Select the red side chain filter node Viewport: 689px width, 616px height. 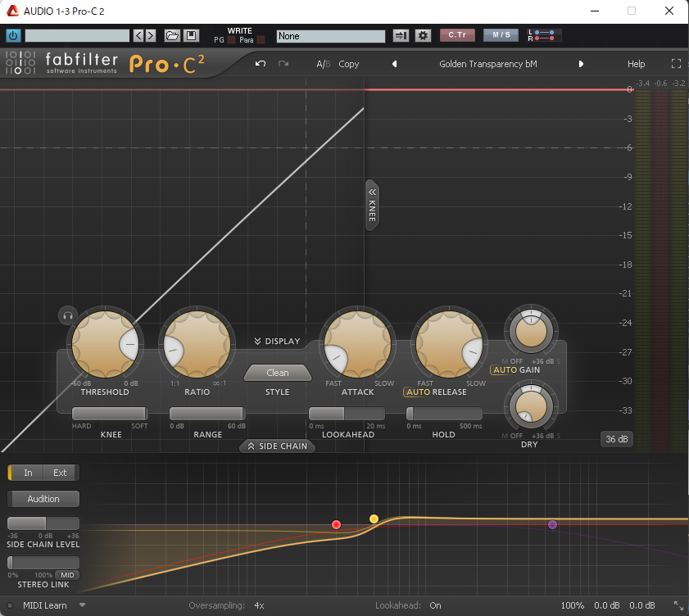tap(336, 524)
